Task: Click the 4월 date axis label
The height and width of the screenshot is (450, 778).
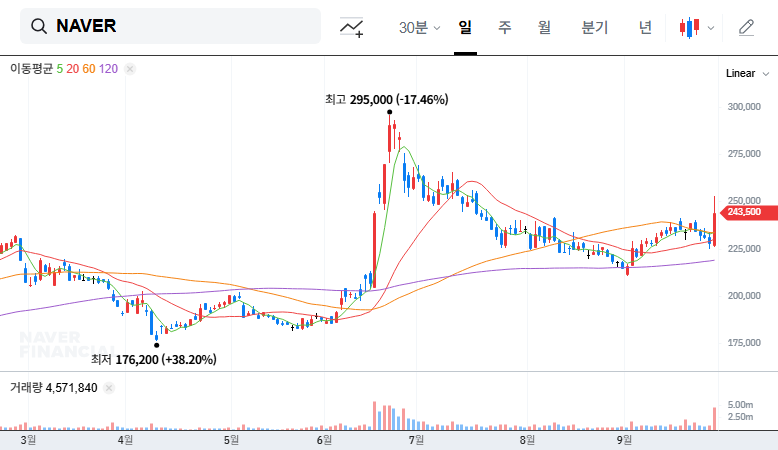Action: pos(125,440)
